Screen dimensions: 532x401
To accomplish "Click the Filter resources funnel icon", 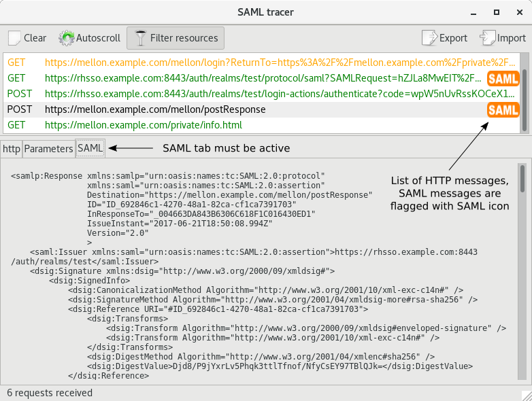I will (x=139, y=38).
